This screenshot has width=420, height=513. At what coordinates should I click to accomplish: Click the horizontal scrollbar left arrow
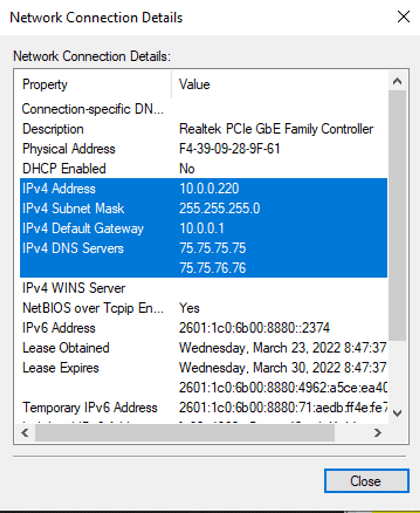[25, 433]
